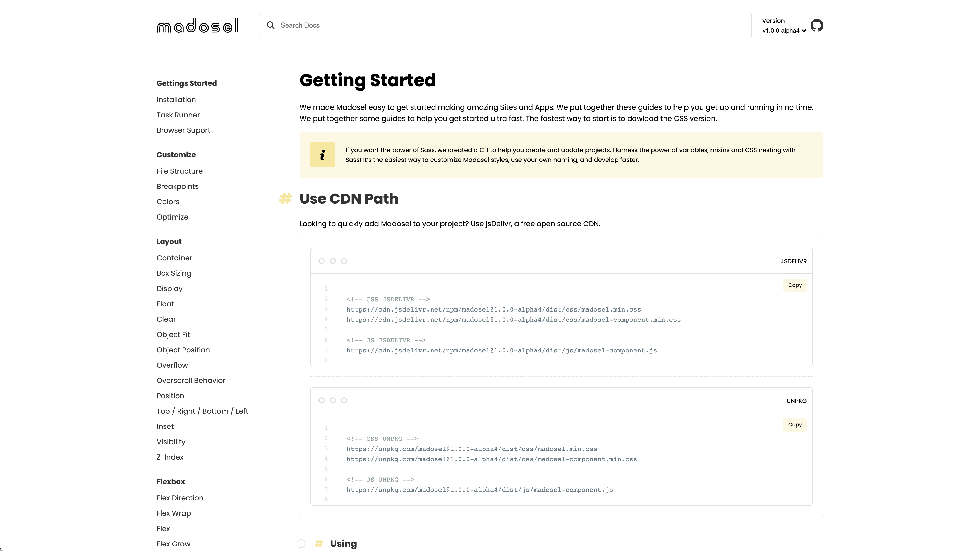
Task: Select Display in sidebar
Action: point(170,289)
